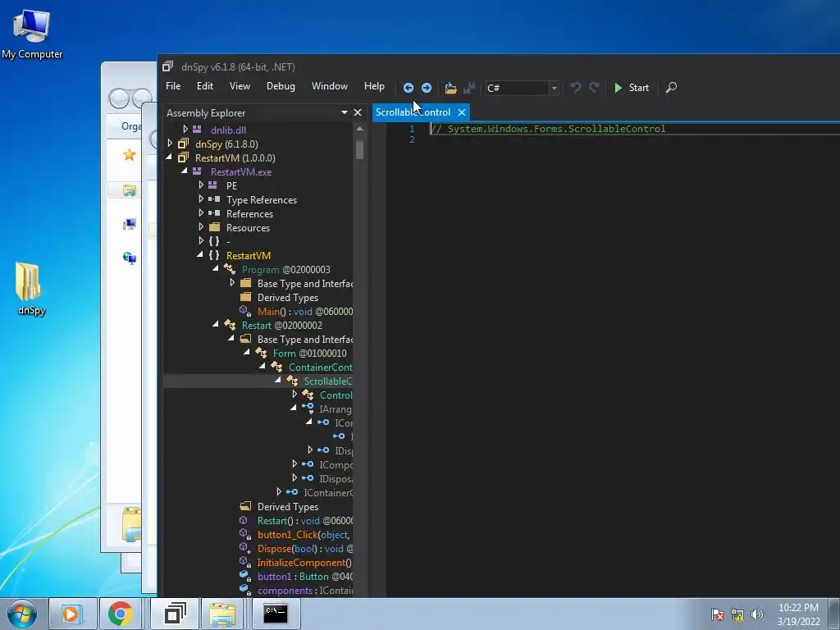Close the Assembly Explorer panel
The width and height of the screenshot is (840, 630).
358,112
